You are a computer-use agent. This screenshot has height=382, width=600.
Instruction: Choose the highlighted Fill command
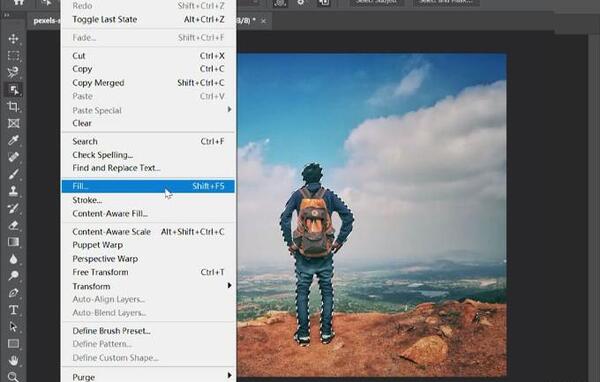click(x=148, y=186)
